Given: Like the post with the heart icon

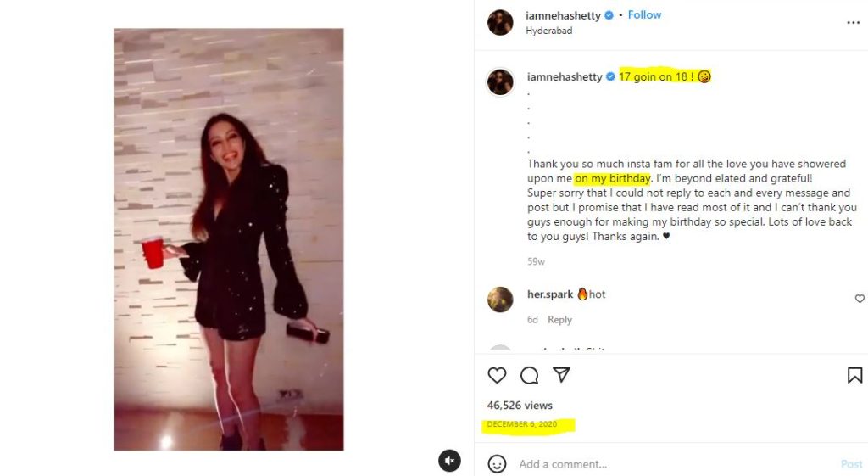Looking at the screenshot, I should click(497, 376).
